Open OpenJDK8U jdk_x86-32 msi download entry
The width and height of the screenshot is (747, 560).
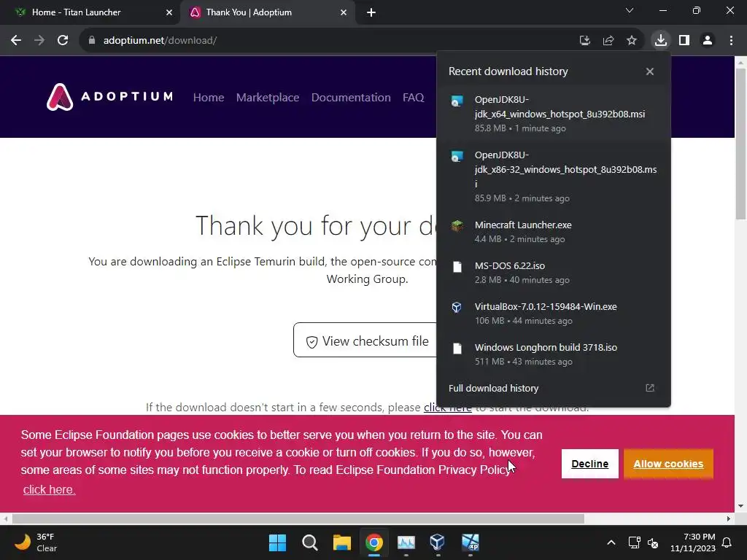click(554, 176)
